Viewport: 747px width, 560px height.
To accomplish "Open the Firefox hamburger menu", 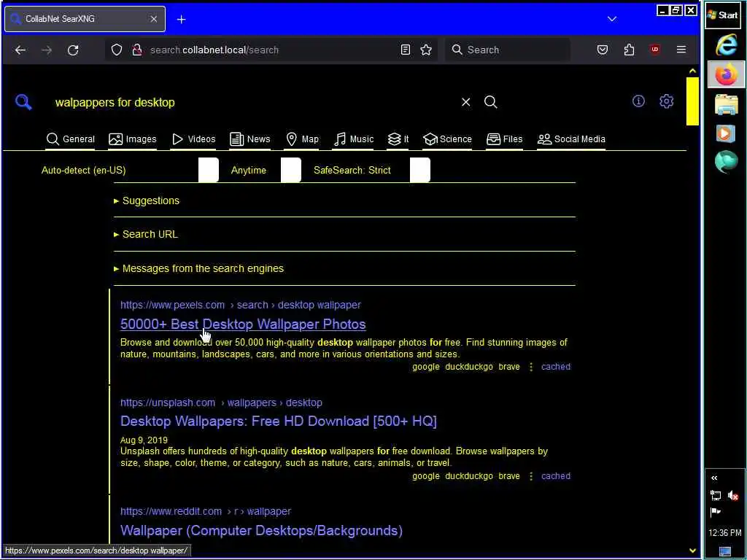I will [681, 50].
